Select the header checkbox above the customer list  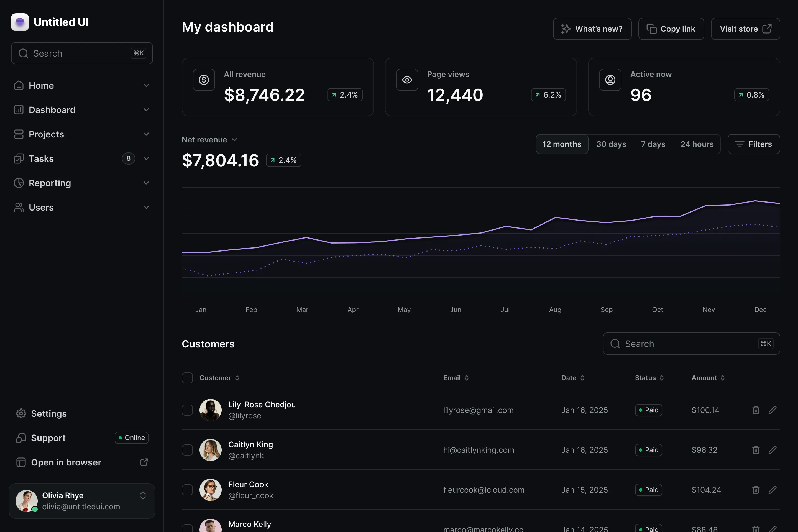[187, 378]
